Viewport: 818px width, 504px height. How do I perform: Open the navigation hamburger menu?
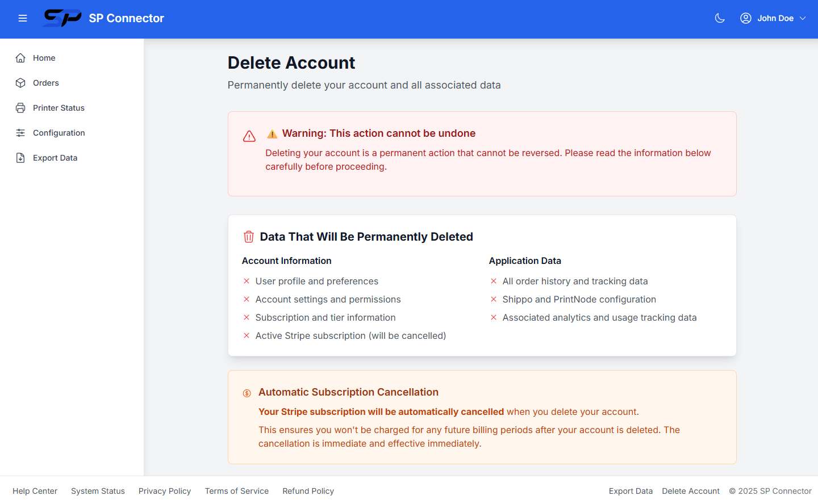point(23,18)
